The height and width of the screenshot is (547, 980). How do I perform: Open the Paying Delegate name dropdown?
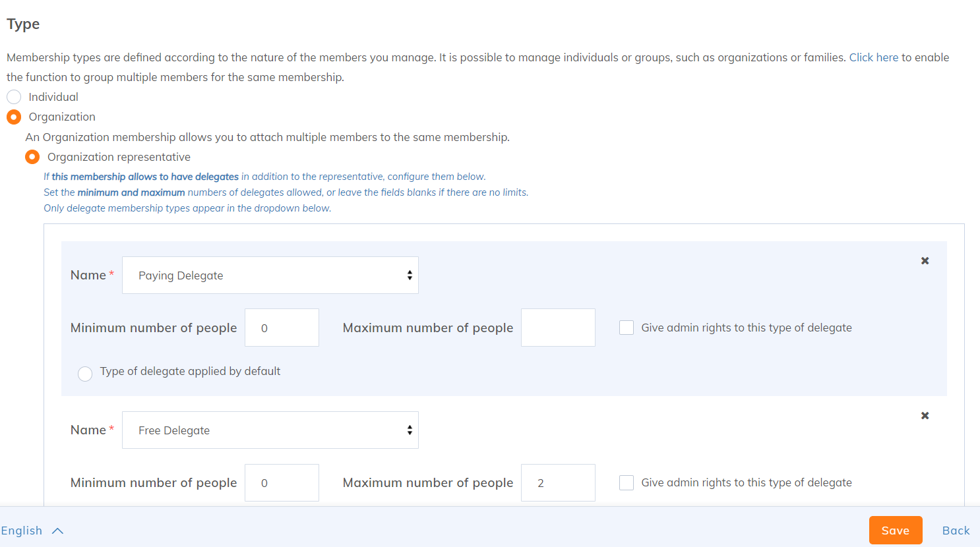click(x=270, y=275)
